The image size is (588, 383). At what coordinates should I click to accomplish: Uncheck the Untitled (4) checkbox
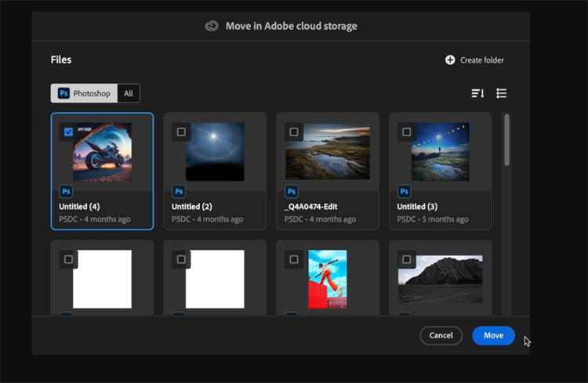pos(68,132)
